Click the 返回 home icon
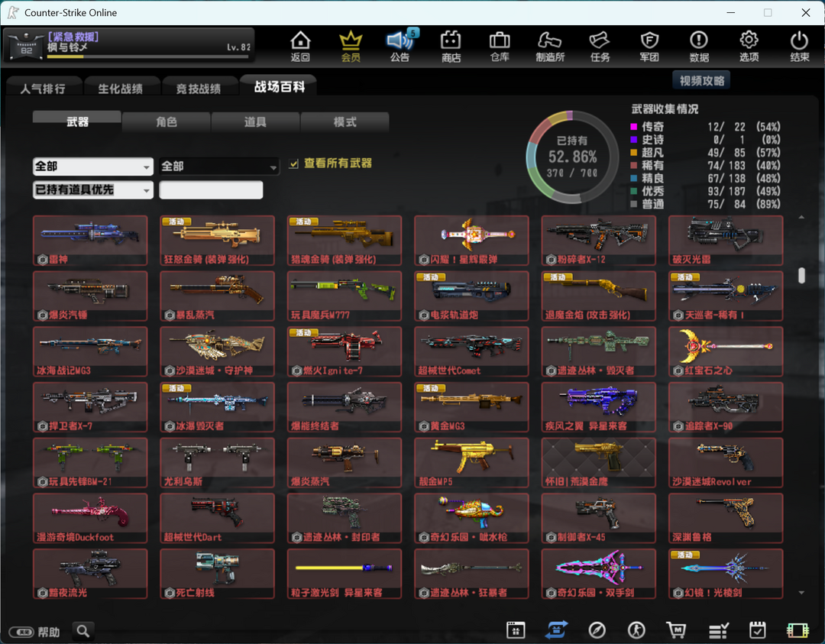The width and height of the screenshot is (825, 644). tap(300, 46)
